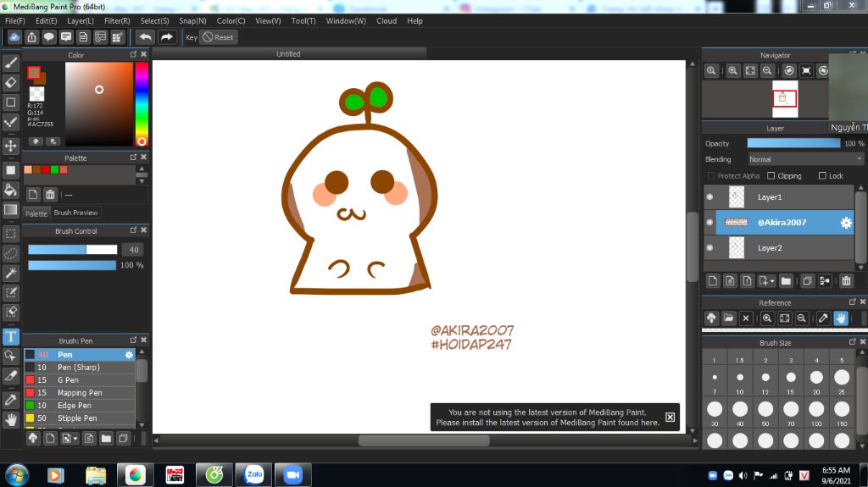Image resolution: width=868 pixels, height=487 pixels.
Task: Delete the palette color with the trash icon
Action: tap(50, 194)
